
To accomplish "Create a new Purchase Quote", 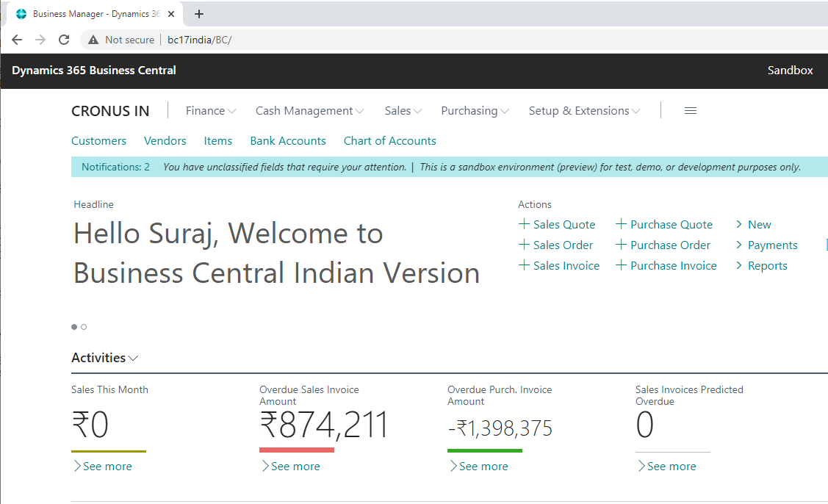I will point(664,225).
